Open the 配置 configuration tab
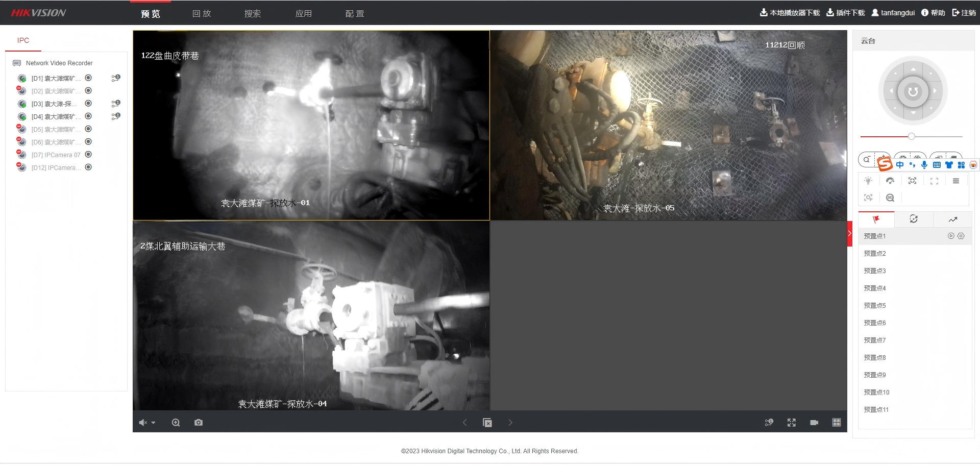The image size is (980, 465). (x=355, y=13)
